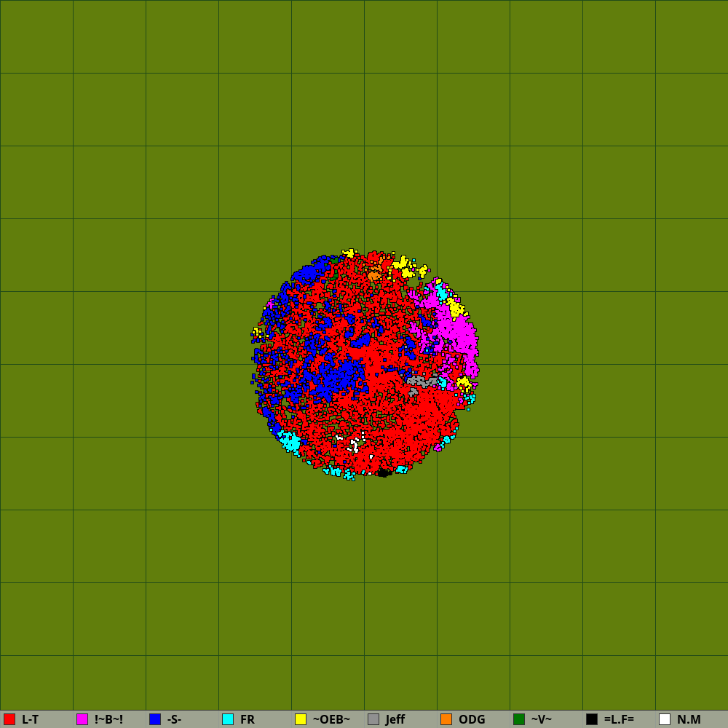Select the N.M legend label
The width and height of the screenshot is (728, 728).
[x=689, y=720]
